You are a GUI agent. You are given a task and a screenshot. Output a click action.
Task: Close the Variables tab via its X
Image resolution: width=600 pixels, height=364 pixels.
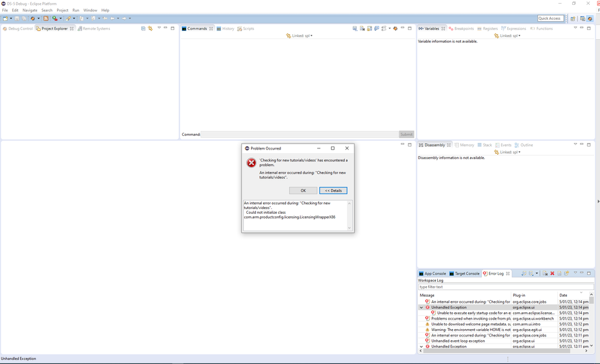pos(443,29)
